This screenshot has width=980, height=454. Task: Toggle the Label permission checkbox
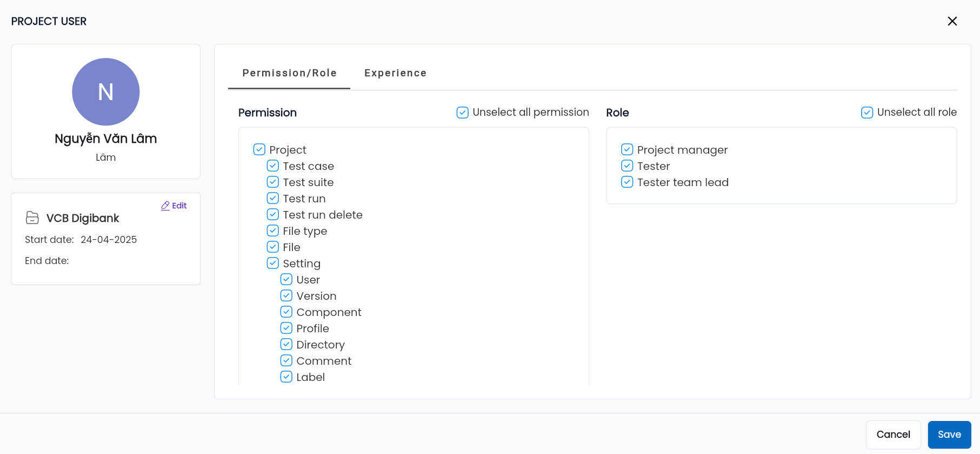[286, 377]
